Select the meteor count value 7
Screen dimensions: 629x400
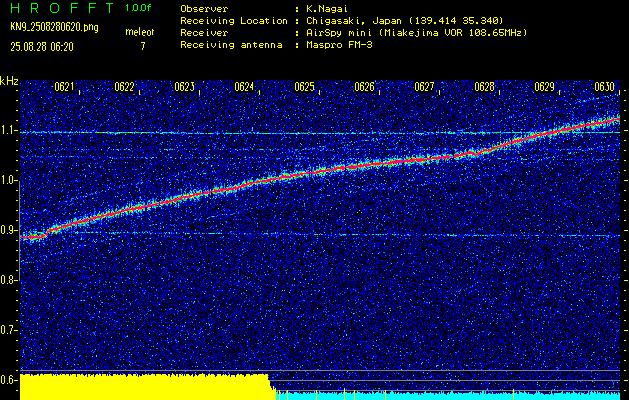pos(143,47)
